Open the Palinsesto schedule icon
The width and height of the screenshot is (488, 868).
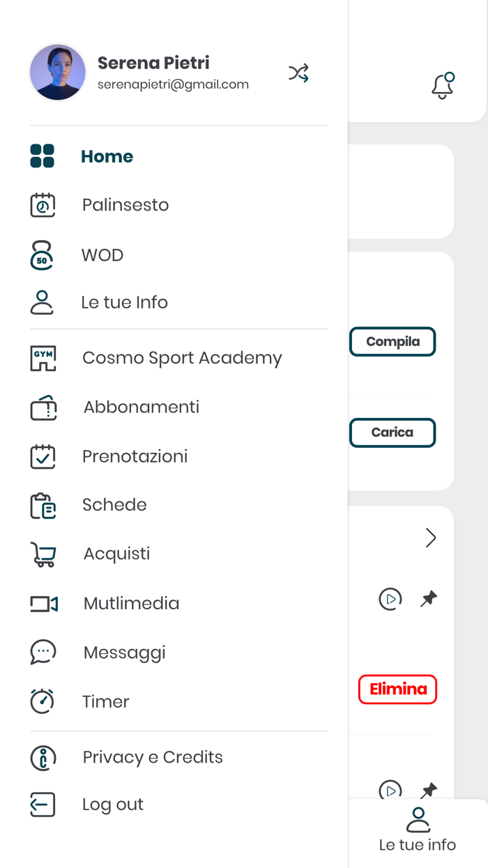click(43, 204)
